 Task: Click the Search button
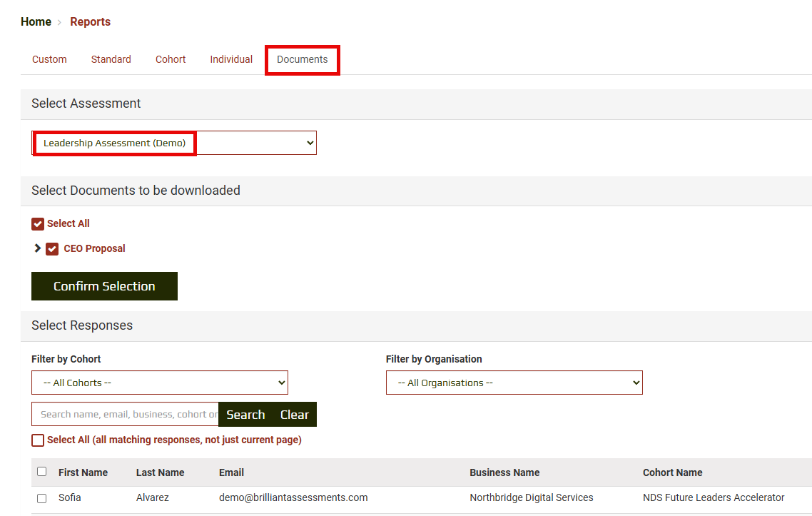pyautogui.click(x=245, y=415)
